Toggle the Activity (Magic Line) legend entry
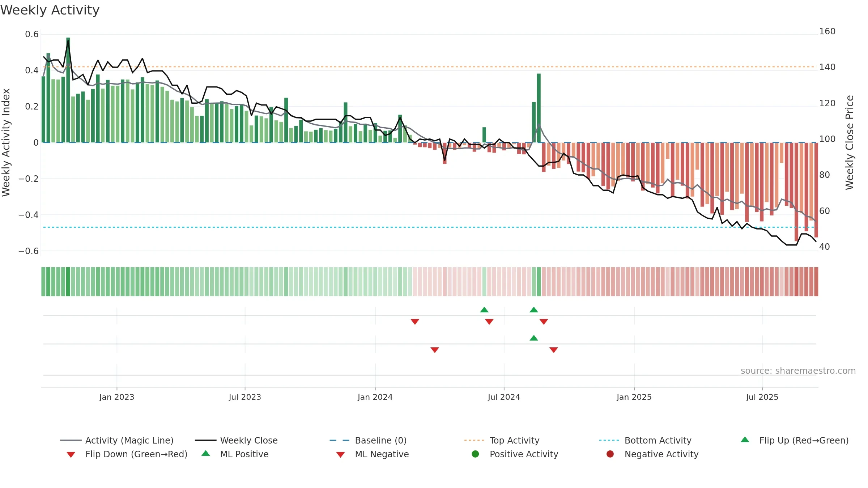Image resolution: width=868 pixels, height=488 pixels. tap(117, 440)
